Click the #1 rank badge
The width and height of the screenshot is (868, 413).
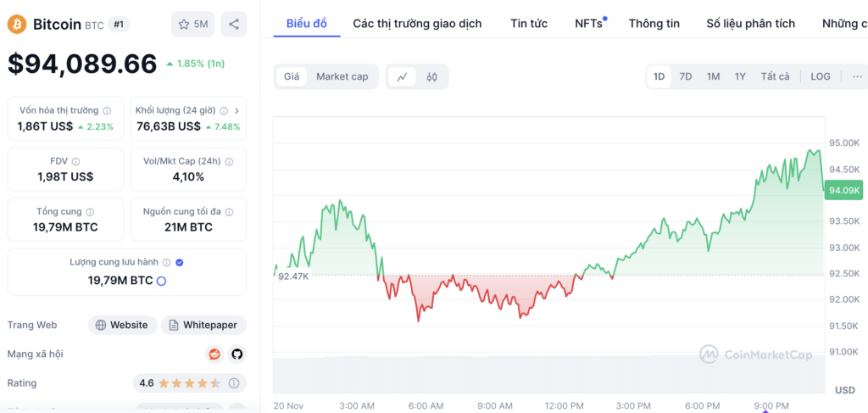click(x=119, y=25)
